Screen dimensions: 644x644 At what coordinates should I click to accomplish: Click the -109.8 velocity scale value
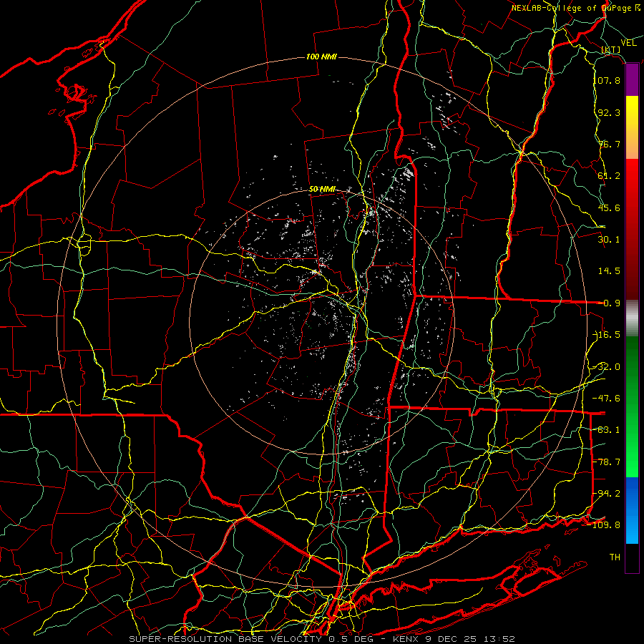[x=605, y=525]
